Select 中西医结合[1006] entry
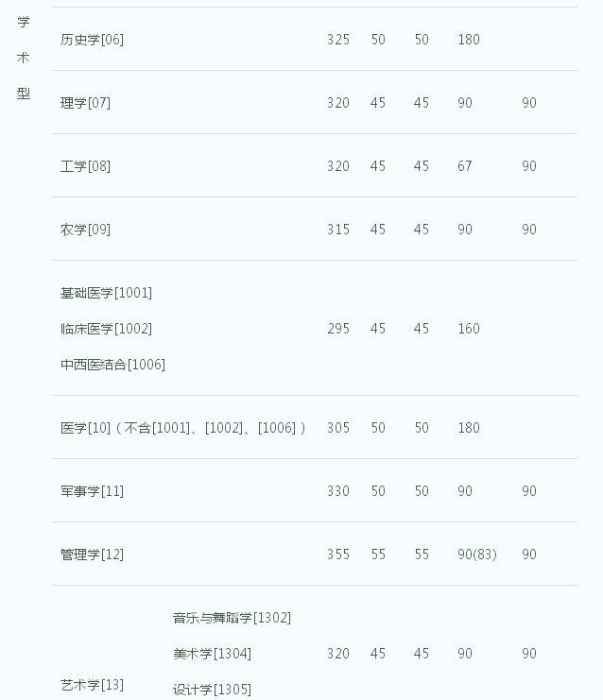 [x=113, y=365]
